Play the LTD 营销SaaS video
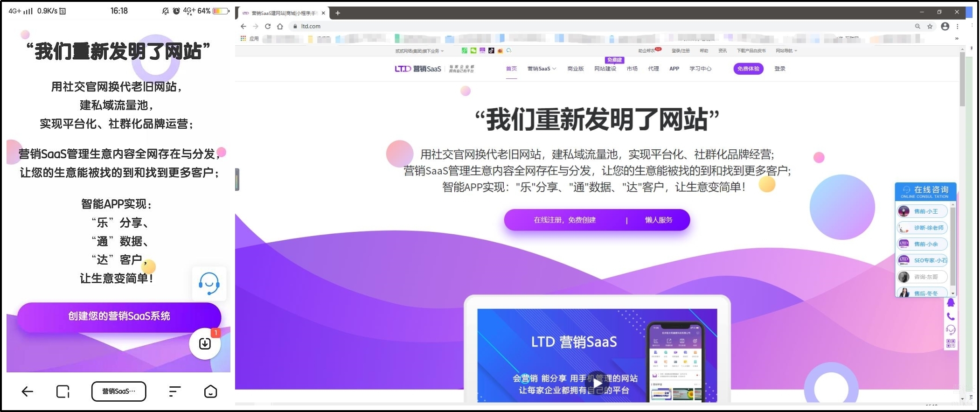This screenshot has width=980, height=412. tap(597, 383)
